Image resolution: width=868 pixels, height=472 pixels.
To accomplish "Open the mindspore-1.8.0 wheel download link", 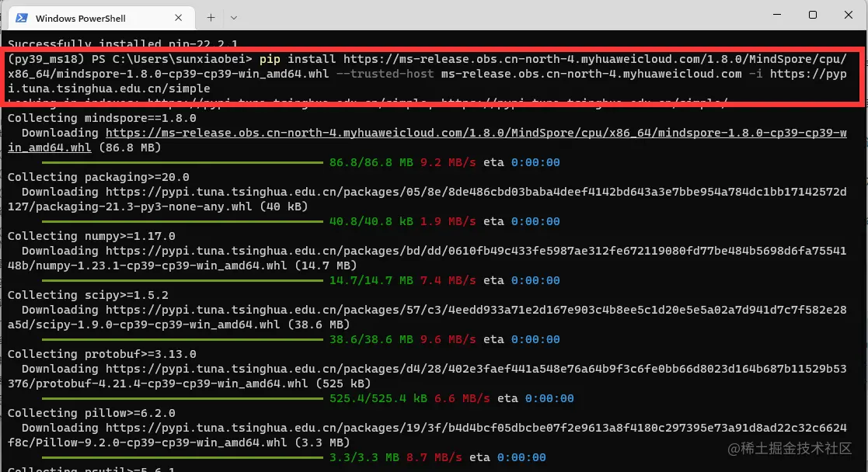I will [427, 140].
